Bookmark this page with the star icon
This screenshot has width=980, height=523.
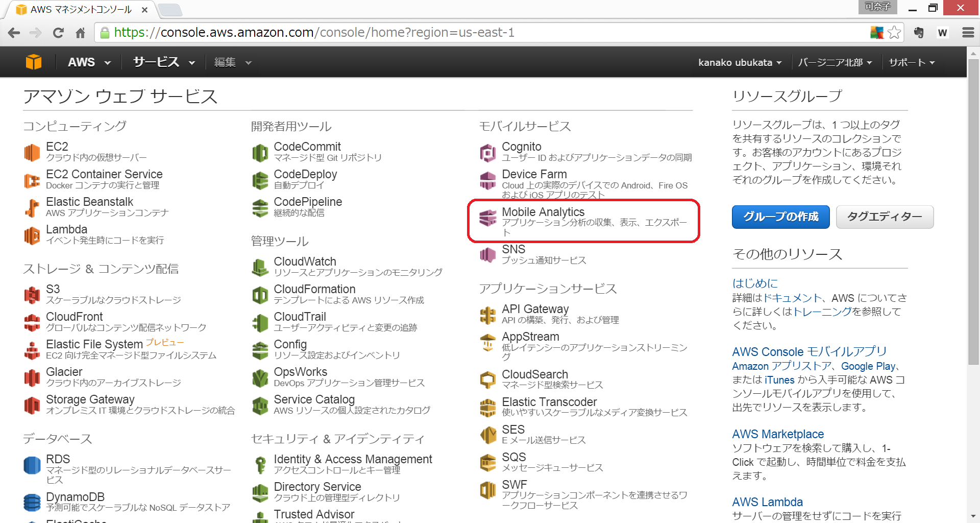pyautogui.click(x=894, y=33)
